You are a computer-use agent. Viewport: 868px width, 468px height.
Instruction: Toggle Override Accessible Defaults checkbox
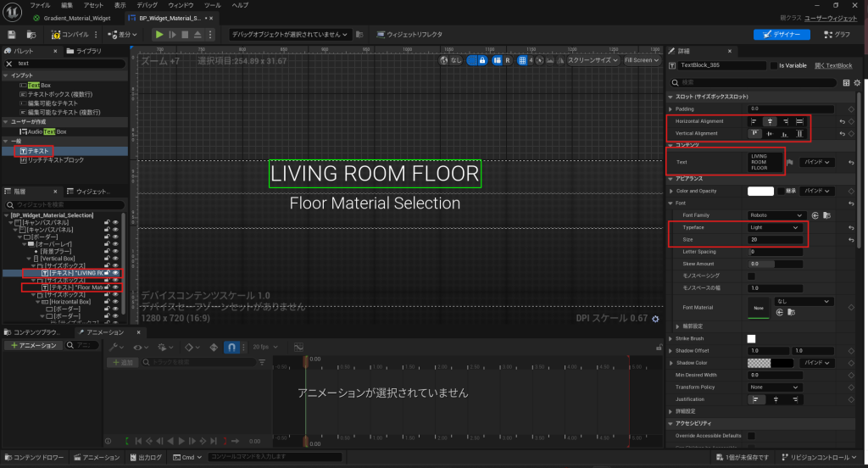751,435
